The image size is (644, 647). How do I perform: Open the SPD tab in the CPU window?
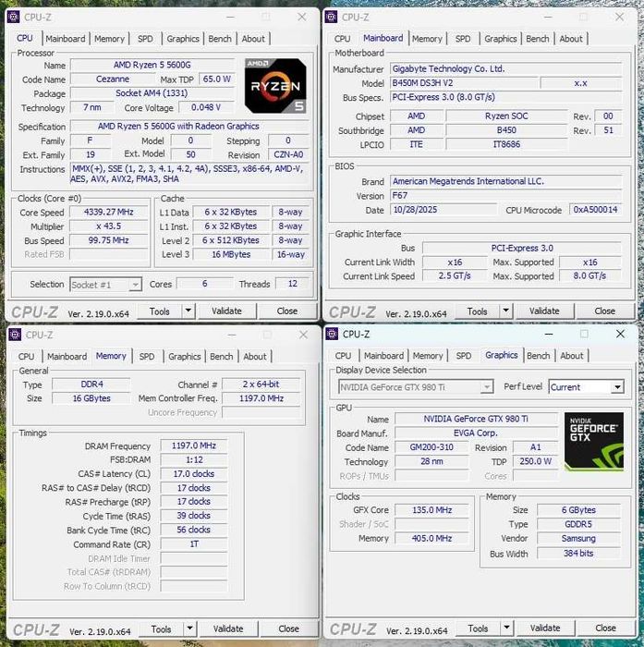point(145,39)
